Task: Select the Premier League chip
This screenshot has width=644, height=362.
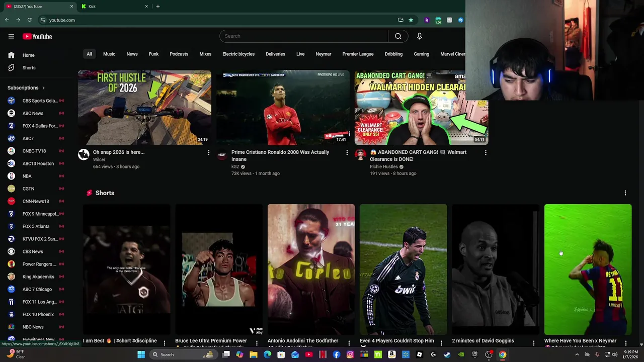Action: click(358, 54)
